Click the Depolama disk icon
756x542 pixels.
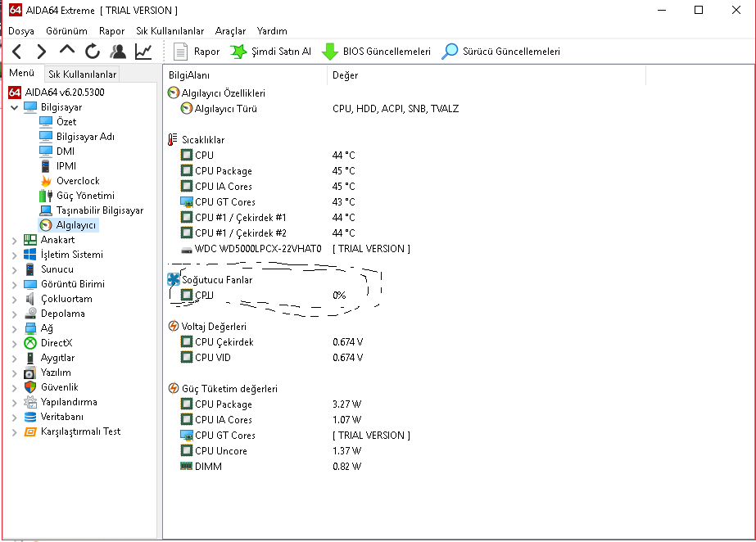[x=29, y=314]
